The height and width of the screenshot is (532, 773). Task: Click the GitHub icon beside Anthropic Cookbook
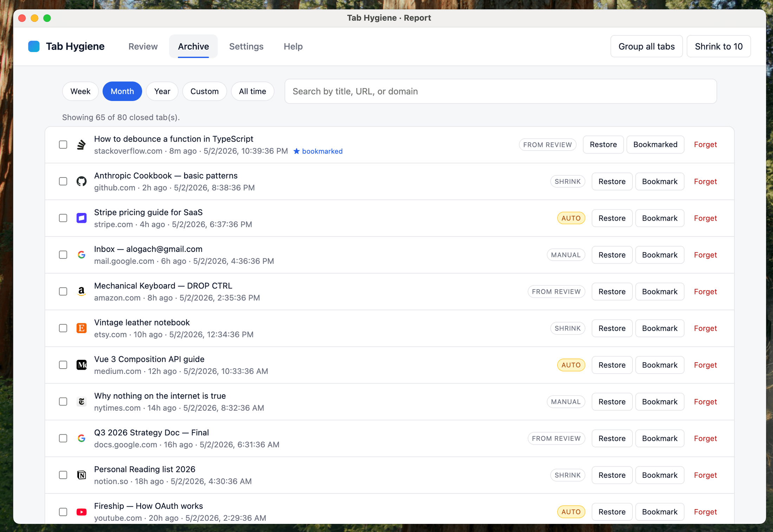(x=82, y=181)
